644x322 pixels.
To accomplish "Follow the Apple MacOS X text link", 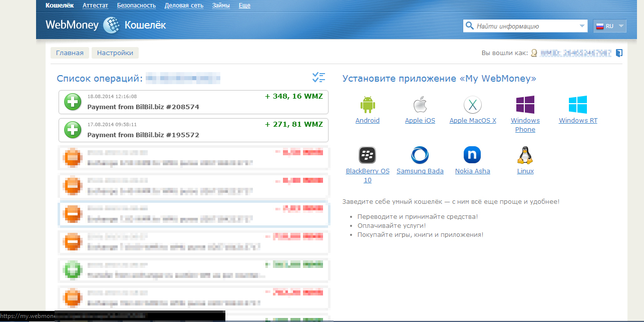I will pyautogui.click(x=473, y=121).
